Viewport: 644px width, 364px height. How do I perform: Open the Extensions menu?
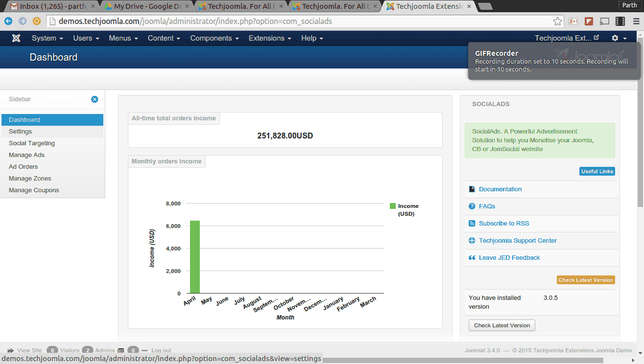click(x=269, y=38)
